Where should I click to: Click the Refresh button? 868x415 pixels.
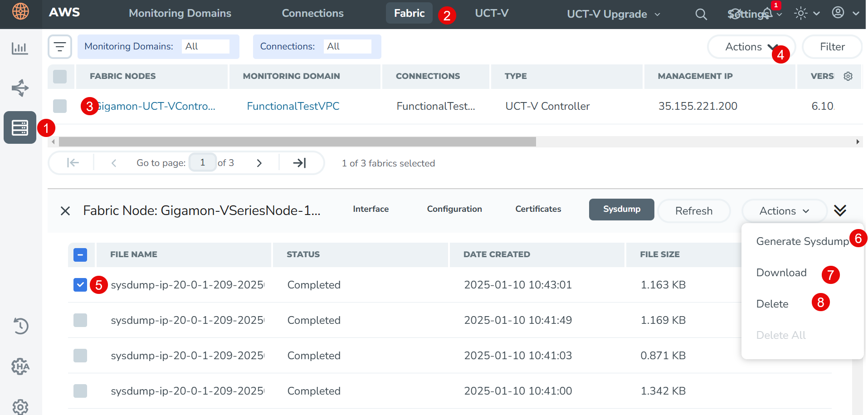693,211
